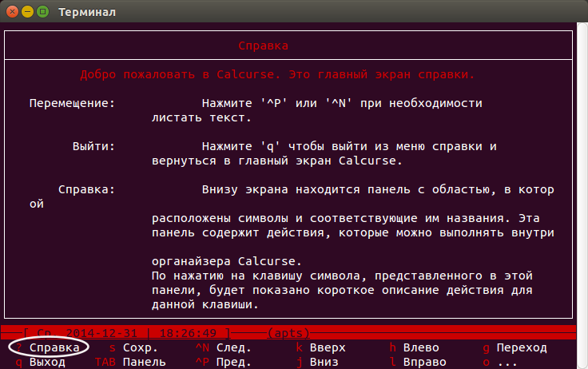Click the line 'данной клавиши.'
The height and width of the screenshot is (369, 588).
pyautogui.click(x=205, y=304)
